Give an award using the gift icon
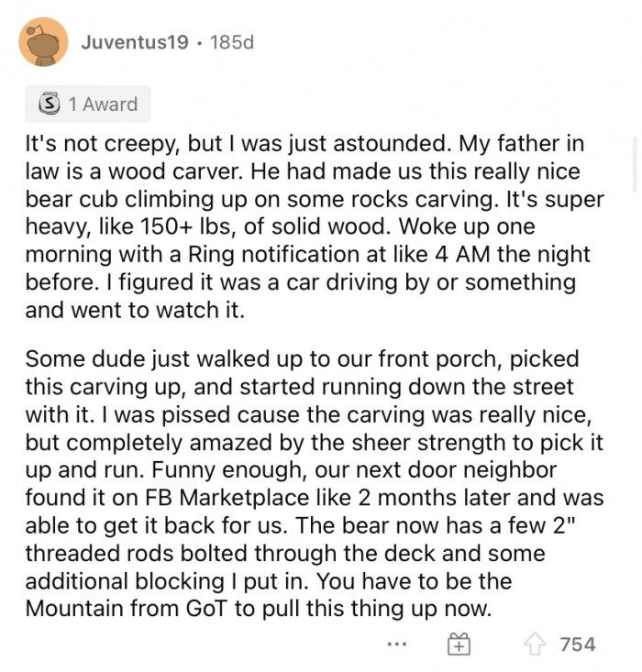 [x=459, y=644]
